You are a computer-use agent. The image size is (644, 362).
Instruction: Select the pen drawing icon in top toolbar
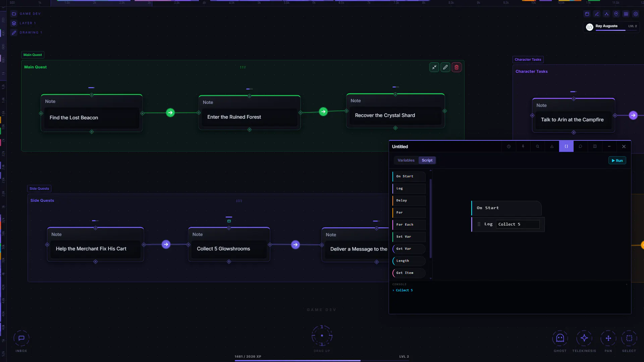point(597,14)
